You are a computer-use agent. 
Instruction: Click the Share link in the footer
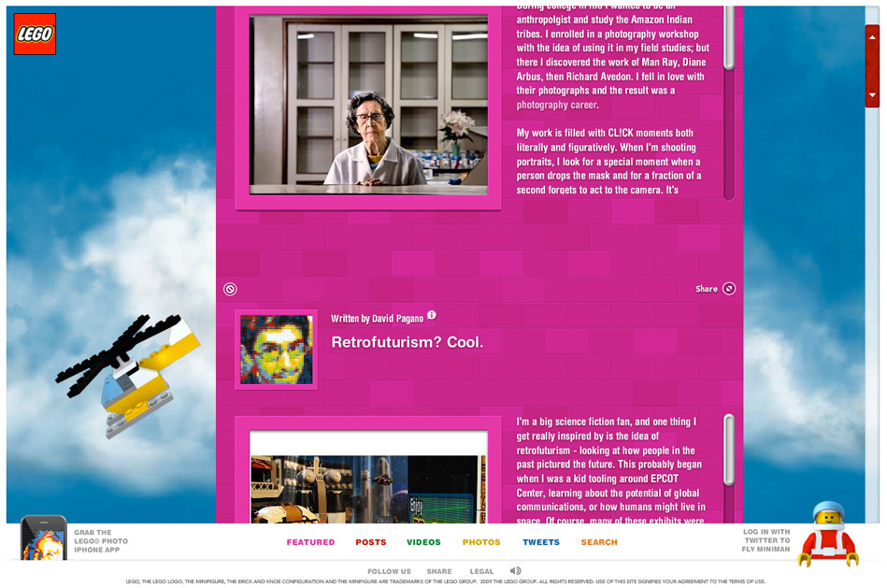pyautogui.click(x=439, y=571)
